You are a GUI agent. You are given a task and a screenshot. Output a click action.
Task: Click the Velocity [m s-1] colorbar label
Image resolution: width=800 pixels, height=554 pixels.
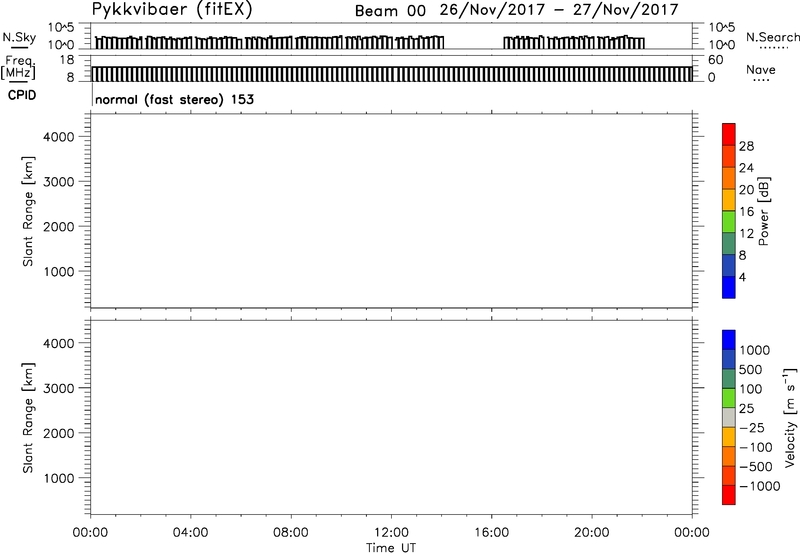click(790, 418)
